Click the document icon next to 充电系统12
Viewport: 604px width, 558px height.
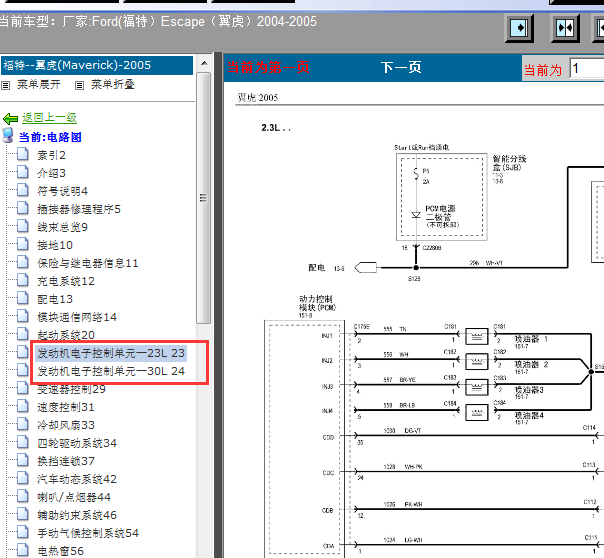pos(23,280)
